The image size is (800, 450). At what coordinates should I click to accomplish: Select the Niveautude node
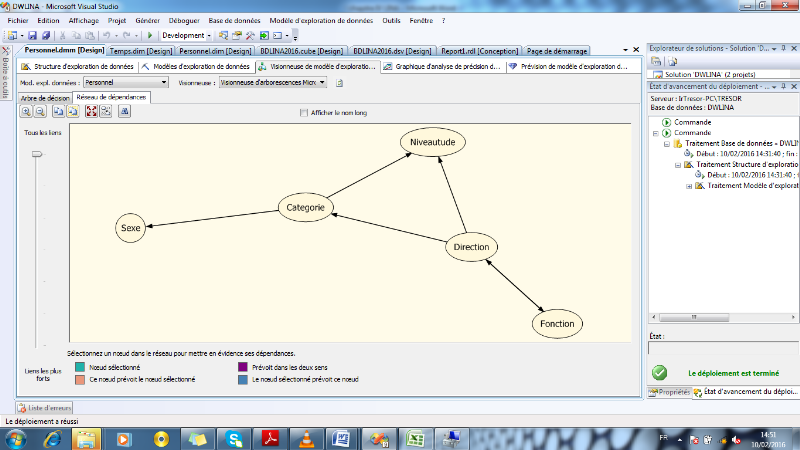pyautogui.click(x=433, y=142)
